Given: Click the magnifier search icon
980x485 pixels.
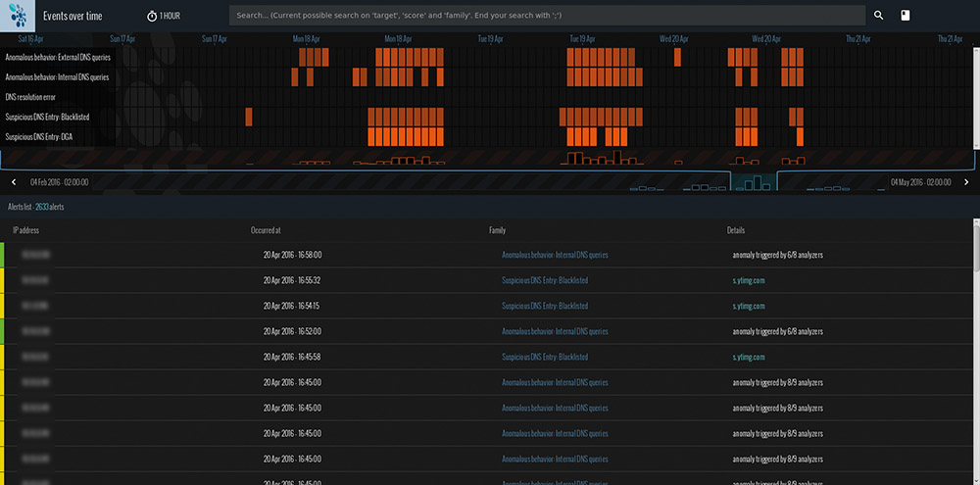Looking at the screenshot, I should pyautogui.click(x=878, y=16).
